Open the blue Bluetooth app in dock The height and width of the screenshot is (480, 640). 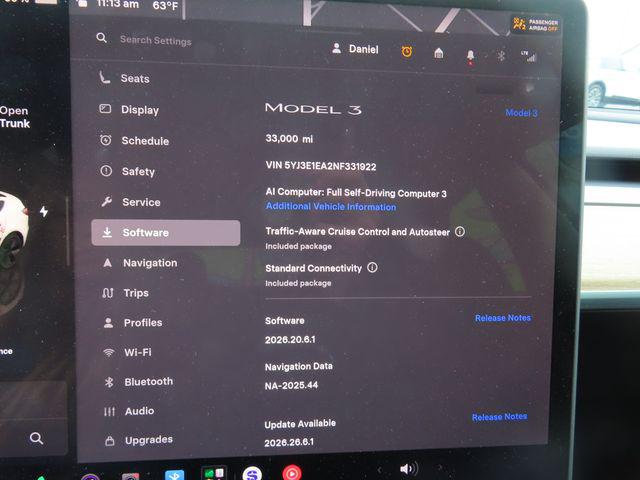pyautogui.click(x=175, y=475)
